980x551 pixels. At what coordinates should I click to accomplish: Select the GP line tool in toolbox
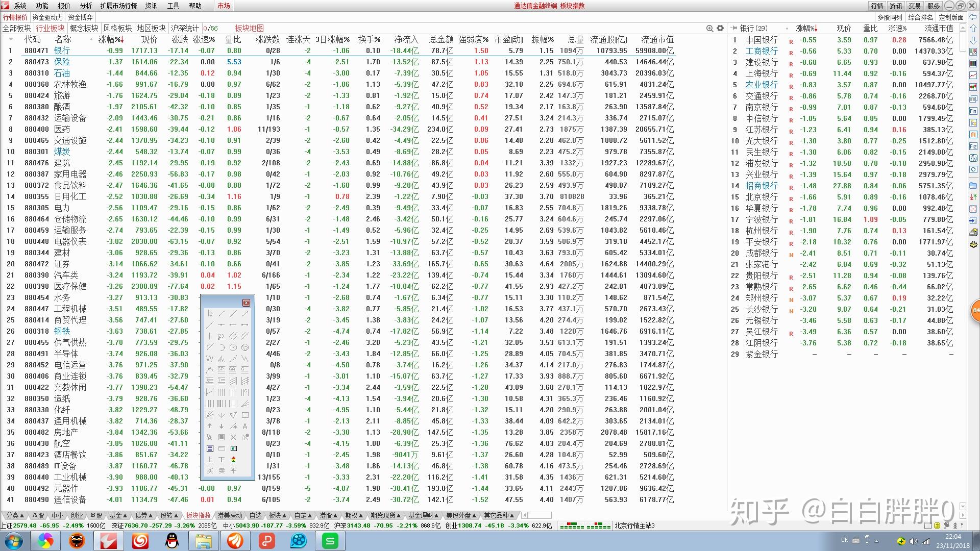(222, 369)
